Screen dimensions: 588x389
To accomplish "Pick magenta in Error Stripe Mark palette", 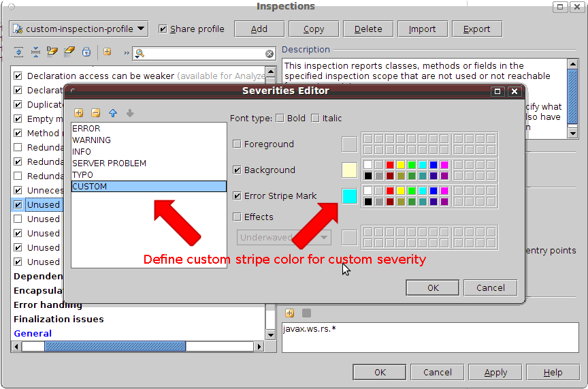I will click(444, 191).
